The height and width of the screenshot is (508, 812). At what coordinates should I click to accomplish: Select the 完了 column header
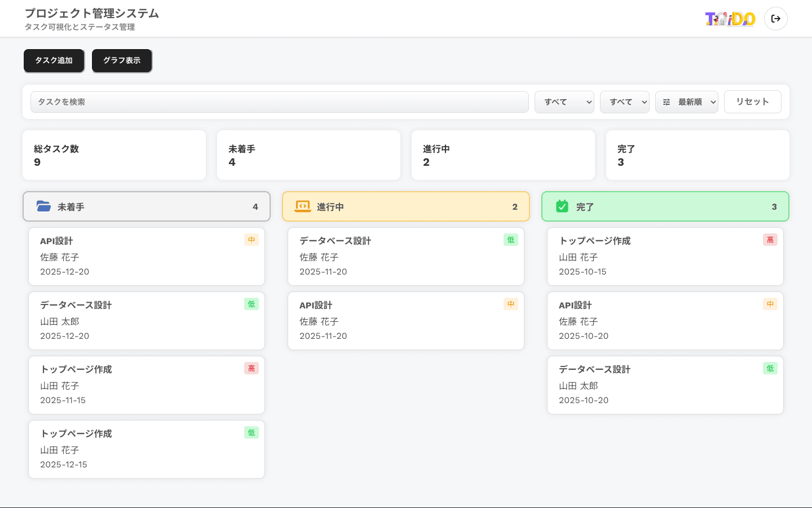(665, 206)
